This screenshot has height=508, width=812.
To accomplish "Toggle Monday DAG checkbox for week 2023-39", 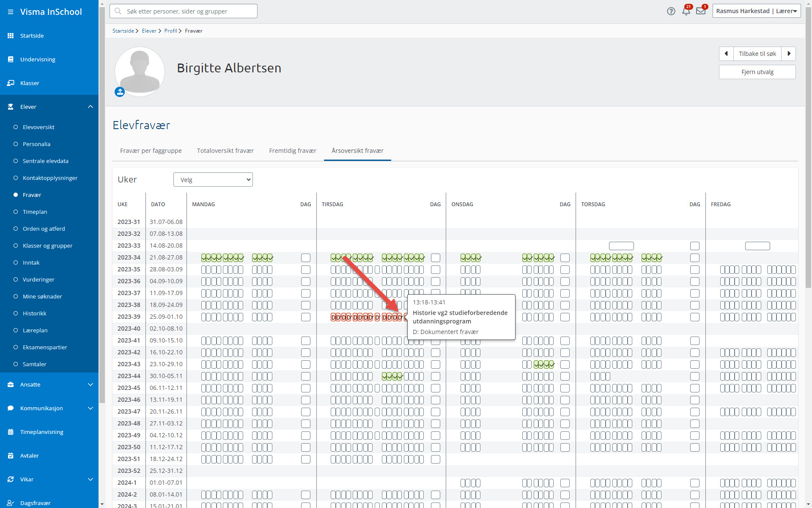I will 306,317.
